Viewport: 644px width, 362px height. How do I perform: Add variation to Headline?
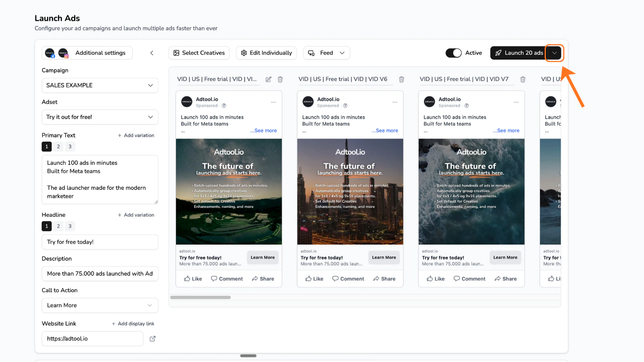(x=136, y=215)
